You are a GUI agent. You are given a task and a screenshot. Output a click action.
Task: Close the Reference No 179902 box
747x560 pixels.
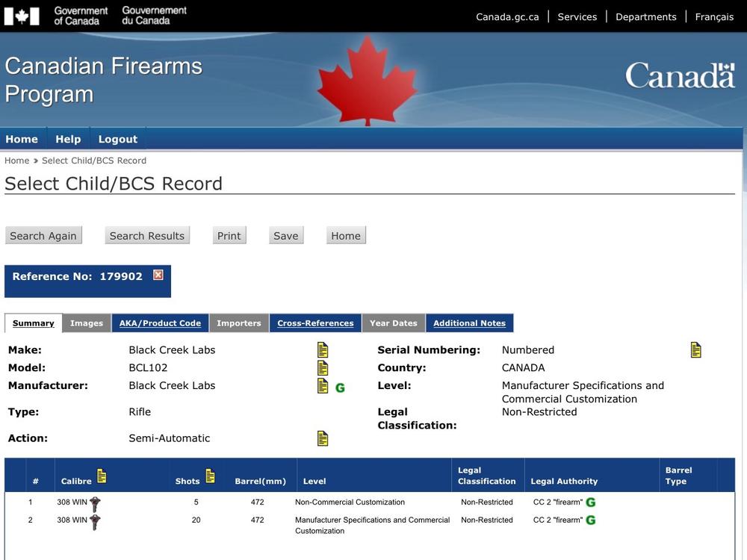158,275
